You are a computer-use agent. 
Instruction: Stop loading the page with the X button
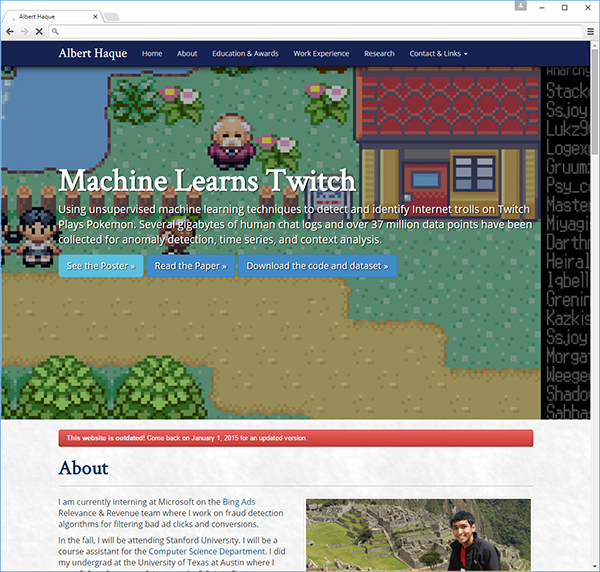click(39, 31)
